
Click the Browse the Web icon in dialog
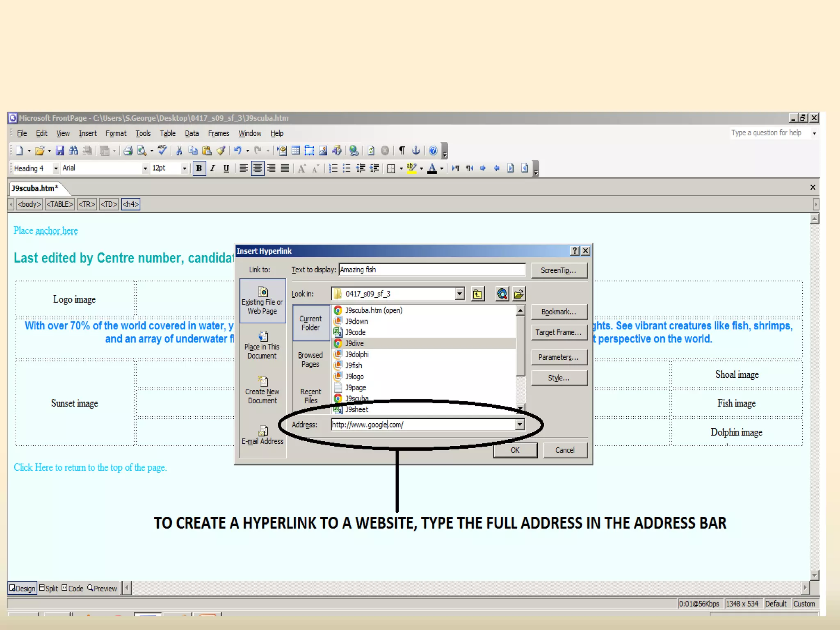(x=502, y=294)
